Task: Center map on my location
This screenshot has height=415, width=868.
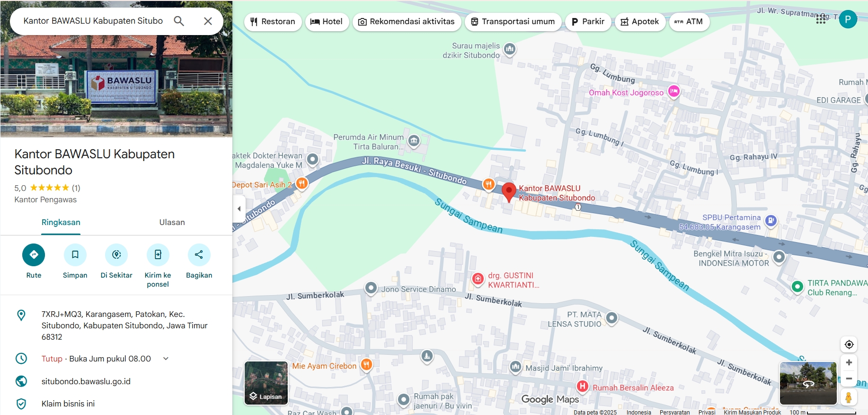Action: pyautogui.click(x=849, y=344)
